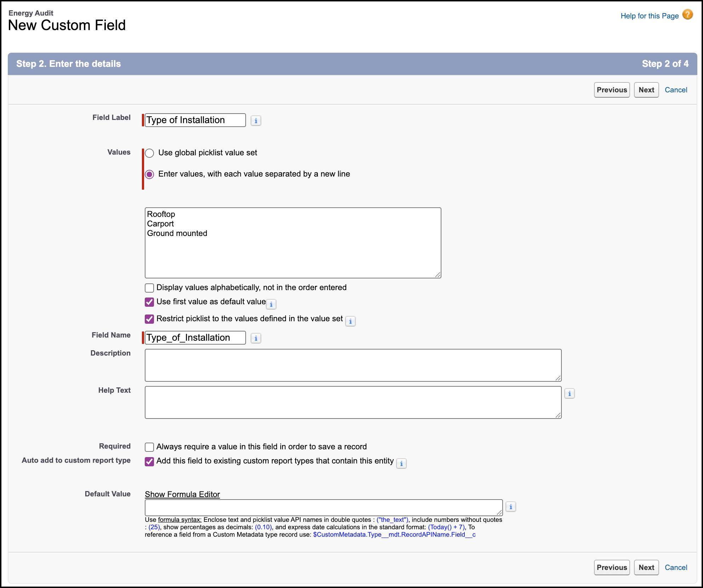The width and height of the screenshot is (703, 588).
Task: Focus the Field Name input
Action: point(195,338)
